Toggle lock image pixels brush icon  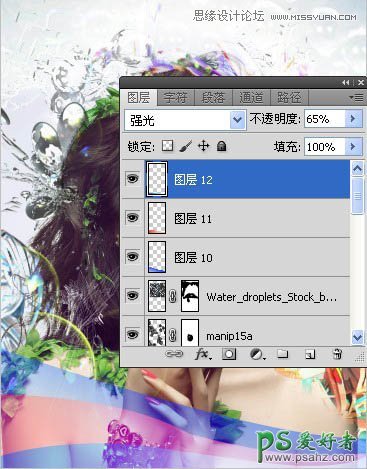186,146
